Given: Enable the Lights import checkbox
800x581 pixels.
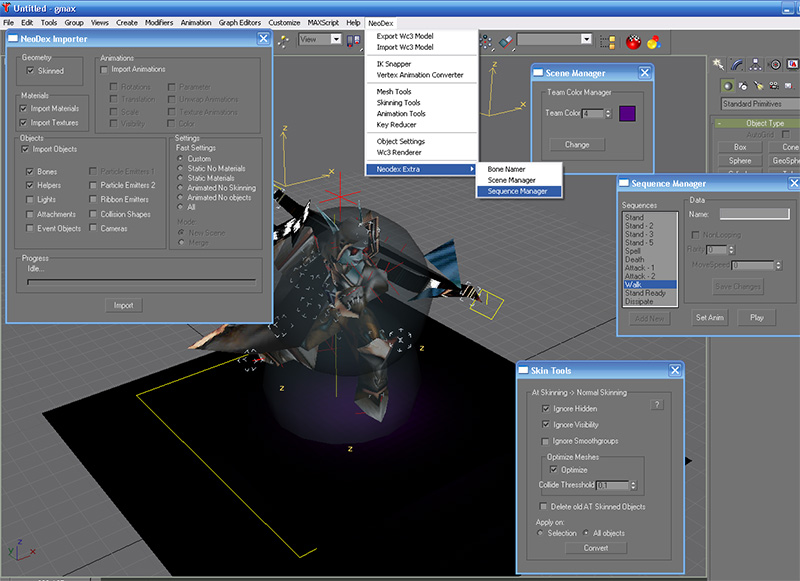Looking at the screenshot, I should (x=30, y=199).
